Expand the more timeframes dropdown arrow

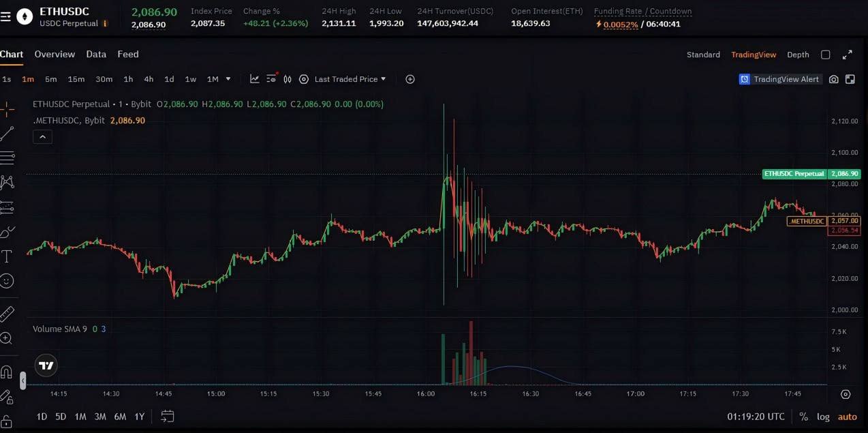(x=228, y=79)
